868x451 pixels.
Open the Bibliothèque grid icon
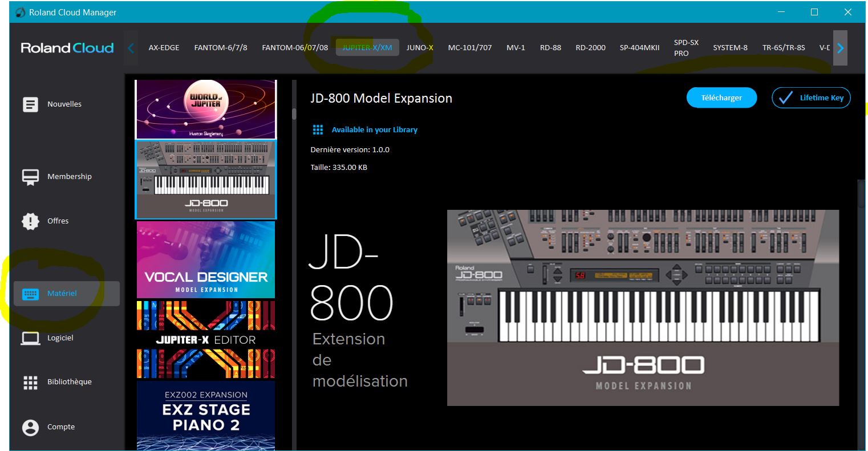tap(30, 383)
